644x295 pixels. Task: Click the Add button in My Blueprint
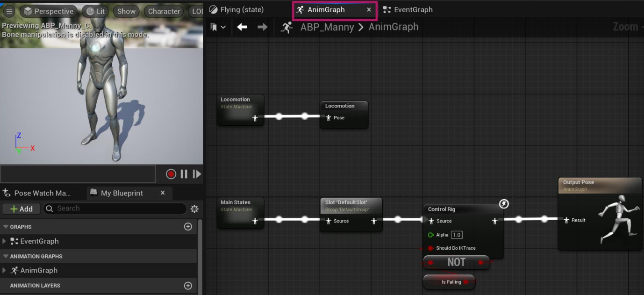(21, 209)
